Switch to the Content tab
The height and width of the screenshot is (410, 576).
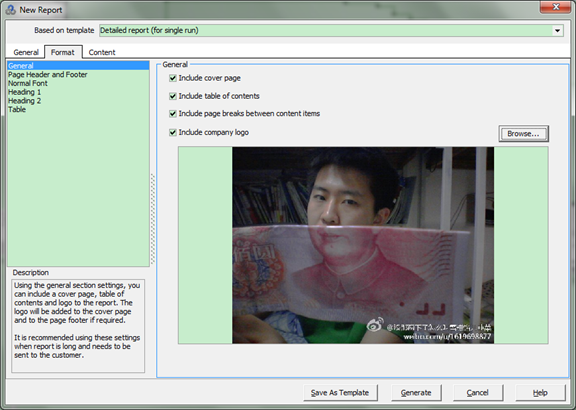(102, 52)
